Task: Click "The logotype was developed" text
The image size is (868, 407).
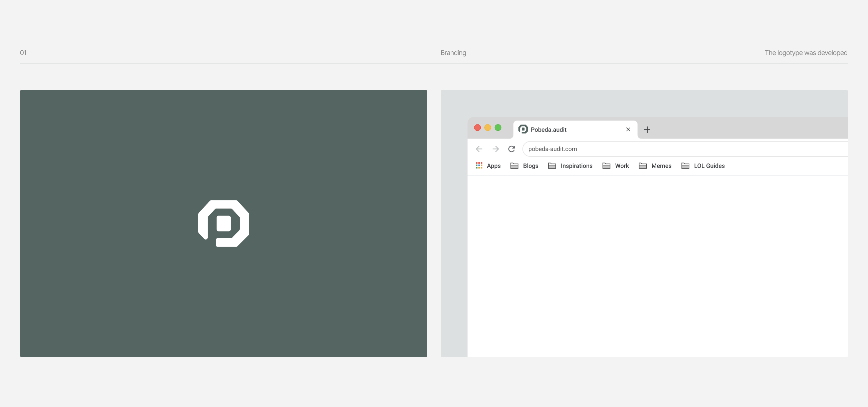Action: click(806, 53)
